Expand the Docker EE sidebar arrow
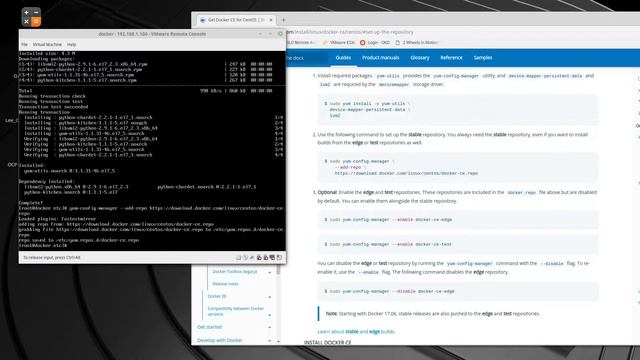Screen dimensions: 640x360 click(269, 297)
